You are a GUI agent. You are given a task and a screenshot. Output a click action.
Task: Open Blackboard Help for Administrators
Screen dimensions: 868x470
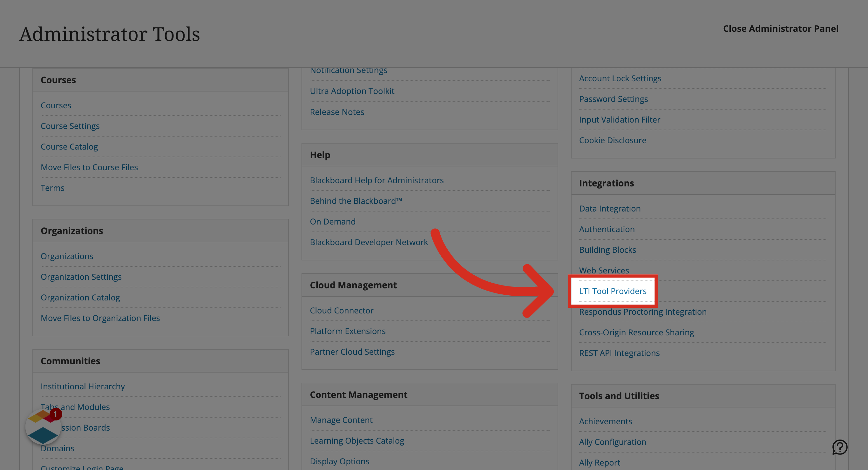[x=377, y=180]
